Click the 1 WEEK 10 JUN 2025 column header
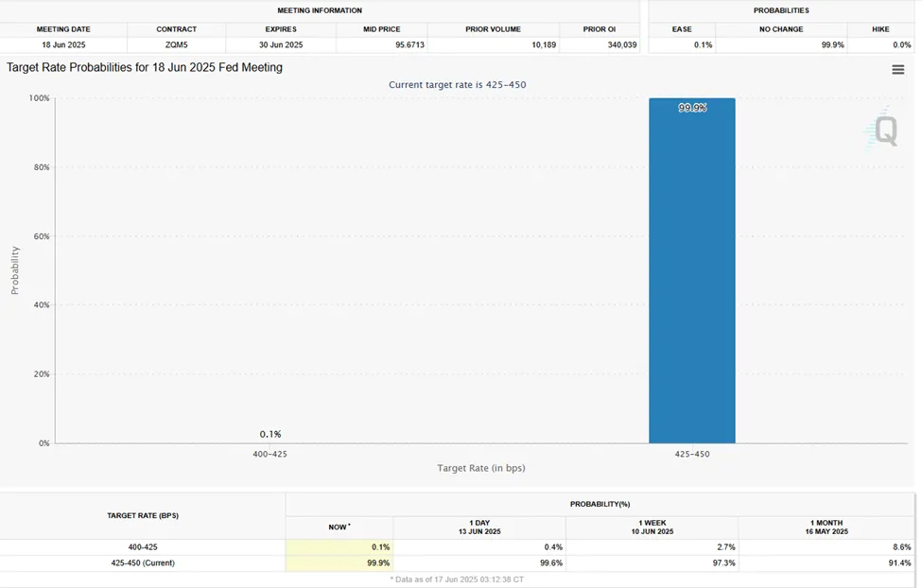Viewport: 922px width, 588px height. coord(652,527)
